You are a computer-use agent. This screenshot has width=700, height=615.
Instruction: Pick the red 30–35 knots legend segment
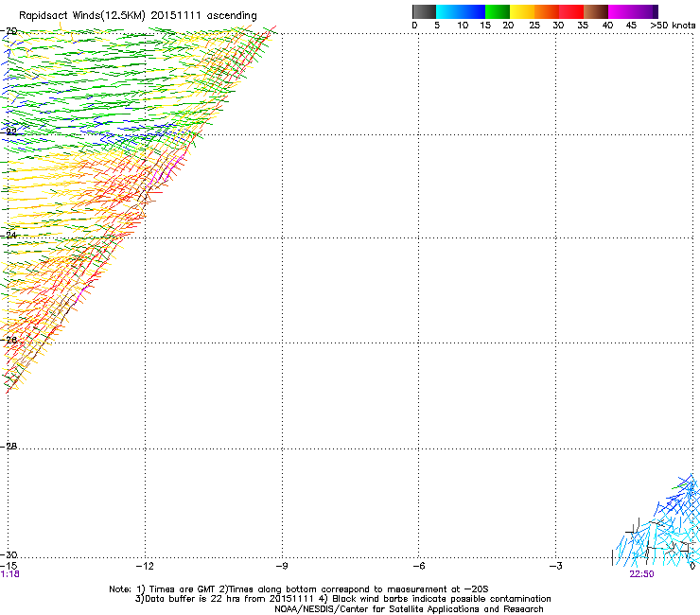pos(571,11)
